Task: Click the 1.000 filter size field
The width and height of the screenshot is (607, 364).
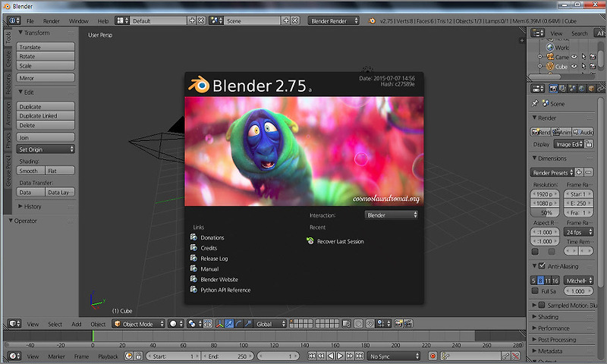Action: 579,291
